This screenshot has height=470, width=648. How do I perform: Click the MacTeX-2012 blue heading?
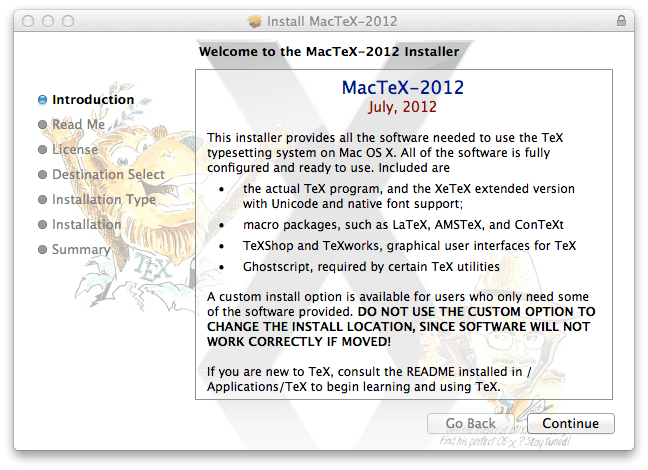403,87
